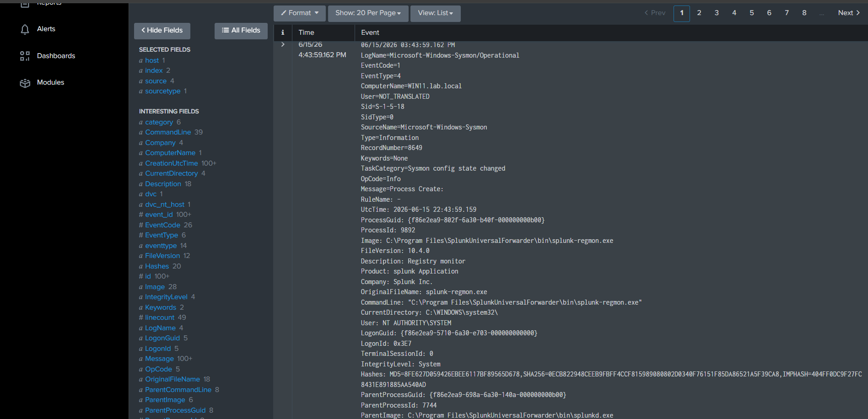The width and height of the screenshot is (868, 419).
Task: Open the index selected field
Action: tap(154, 70)
